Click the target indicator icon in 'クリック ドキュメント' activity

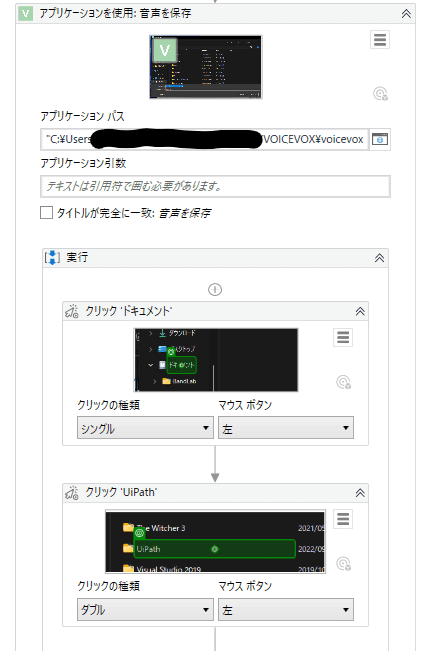[x=344, y=382]
